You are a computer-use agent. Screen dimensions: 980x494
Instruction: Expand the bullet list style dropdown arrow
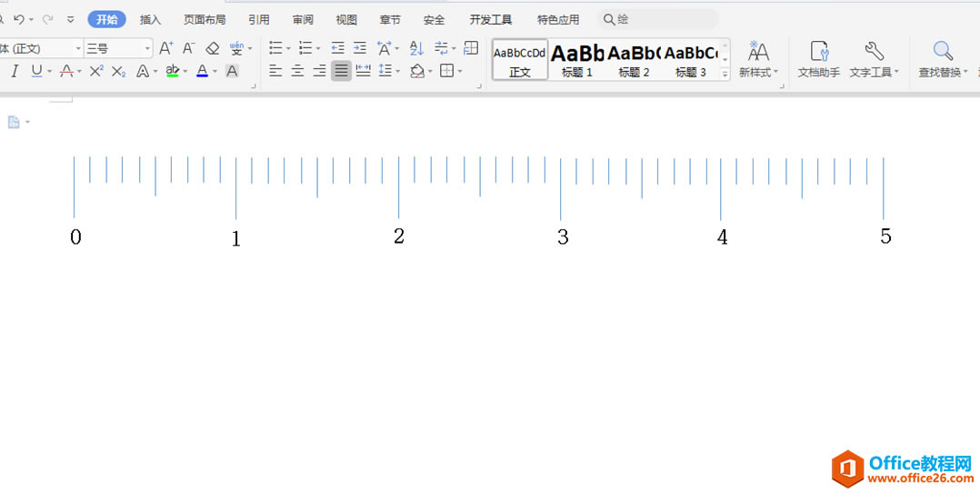tap(289, 48)
